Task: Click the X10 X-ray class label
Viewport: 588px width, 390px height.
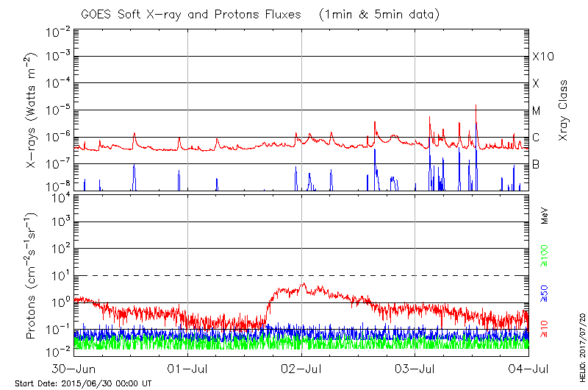Action: [x=543, y=57]
